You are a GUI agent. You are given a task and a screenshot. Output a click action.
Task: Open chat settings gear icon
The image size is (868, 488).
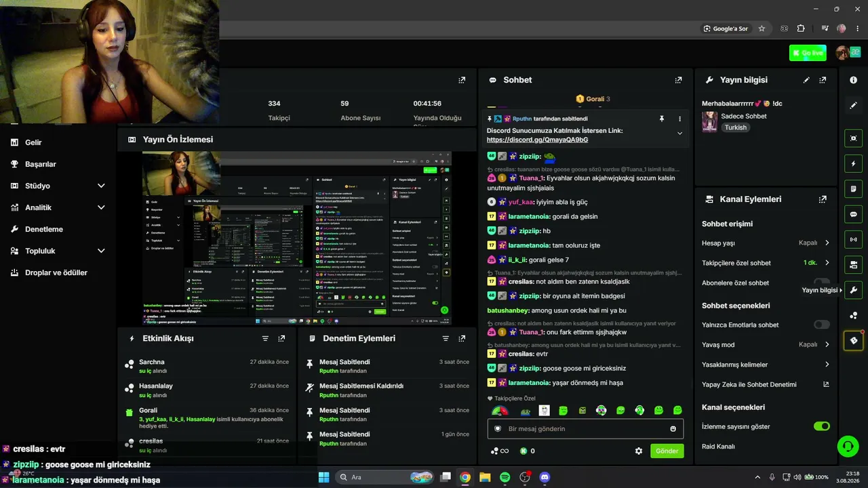(x=638, y=451)
